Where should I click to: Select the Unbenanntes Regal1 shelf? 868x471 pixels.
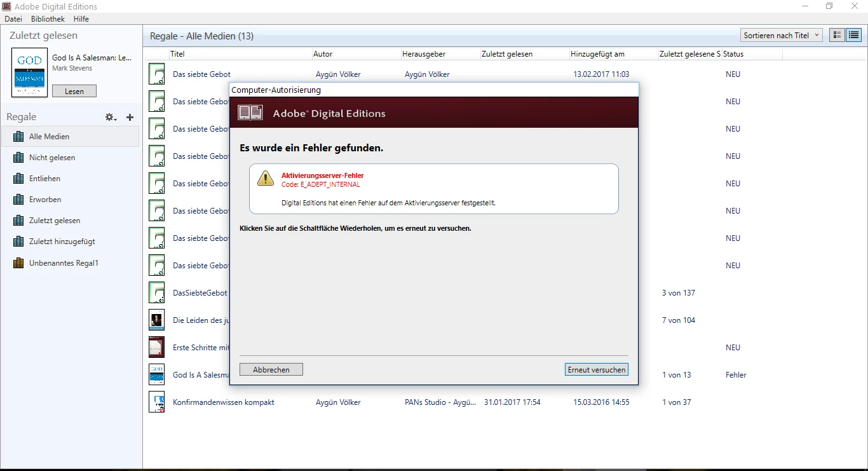click(71, 263)
